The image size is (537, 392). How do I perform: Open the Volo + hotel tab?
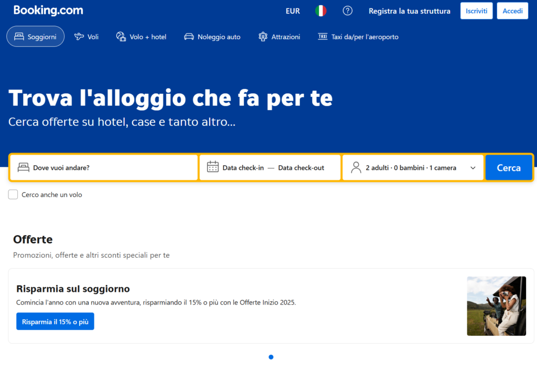(x=141, y=37)
